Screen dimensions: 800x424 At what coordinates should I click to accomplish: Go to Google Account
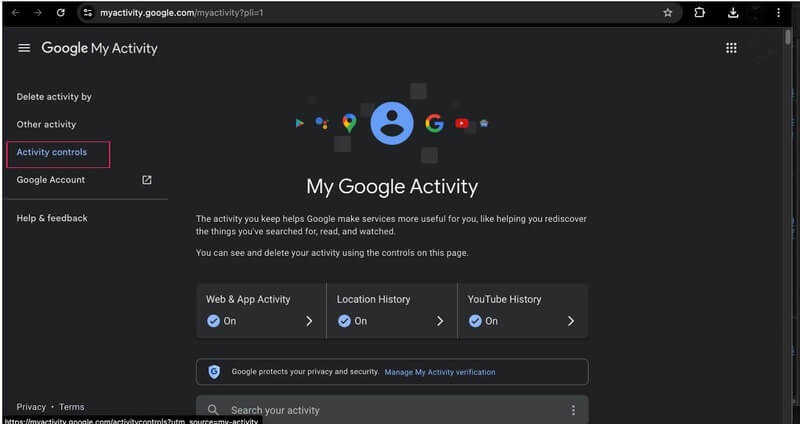coord(51,180)
